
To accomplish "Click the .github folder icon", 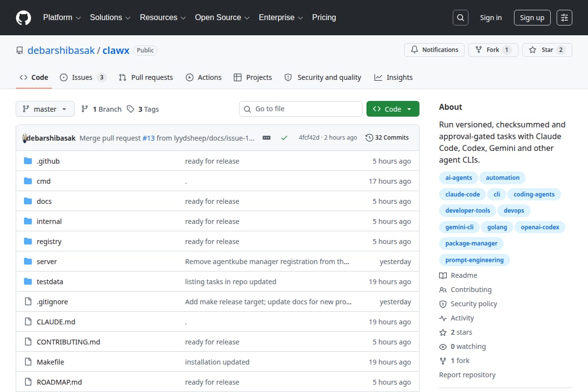I will 28,161.
